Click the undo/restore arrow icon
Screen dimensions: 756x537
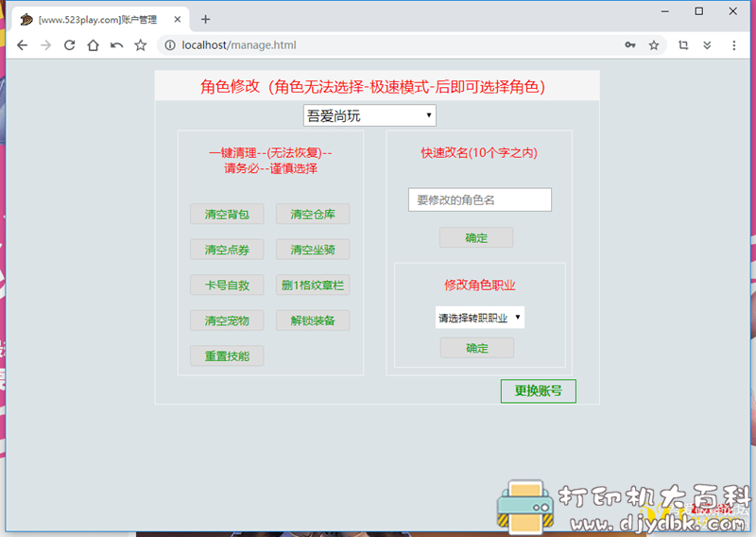point(116,45)
